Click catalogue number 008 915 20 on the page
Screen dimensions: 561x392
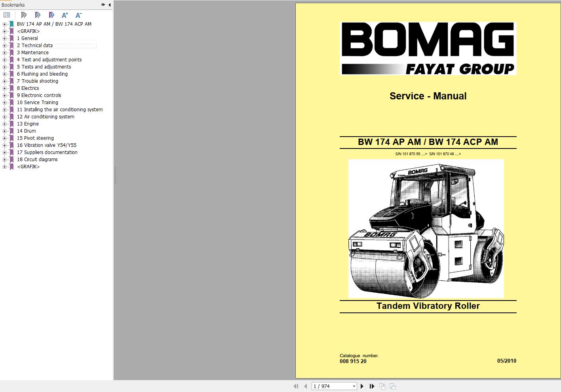tap(353, 361)
